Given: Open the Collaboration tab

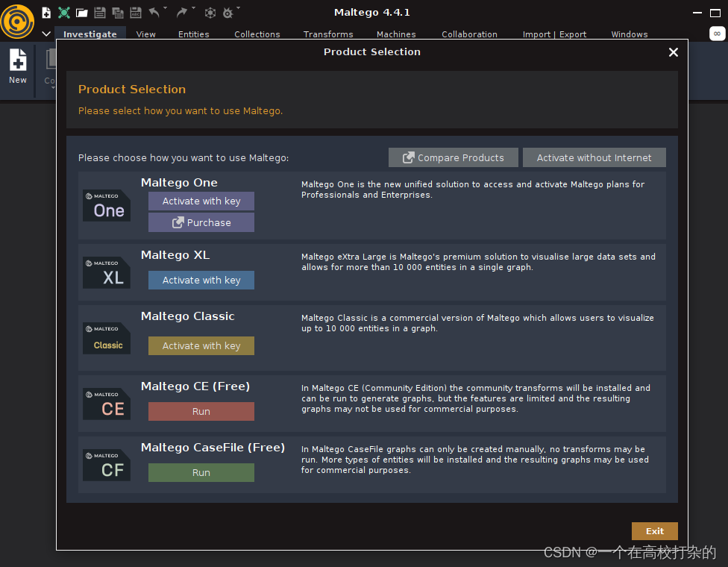Looking at the screenshot, I should click(x=469, y=34).
